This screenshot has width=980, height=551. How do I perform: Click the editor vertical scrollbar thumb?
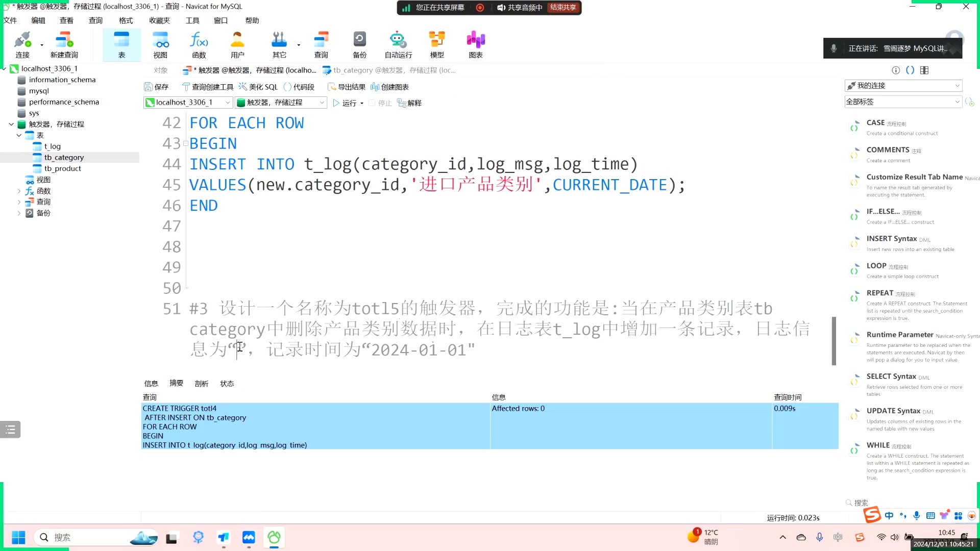coord(834,341)
